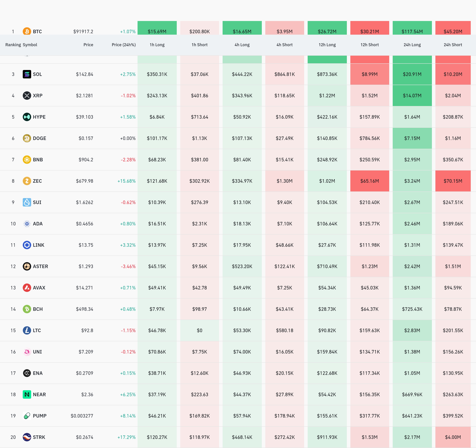The width and height of the screenshot is (476, 448).
Task: Click XRP 24h Long $14.07M cell
Action: pos(412,96)
